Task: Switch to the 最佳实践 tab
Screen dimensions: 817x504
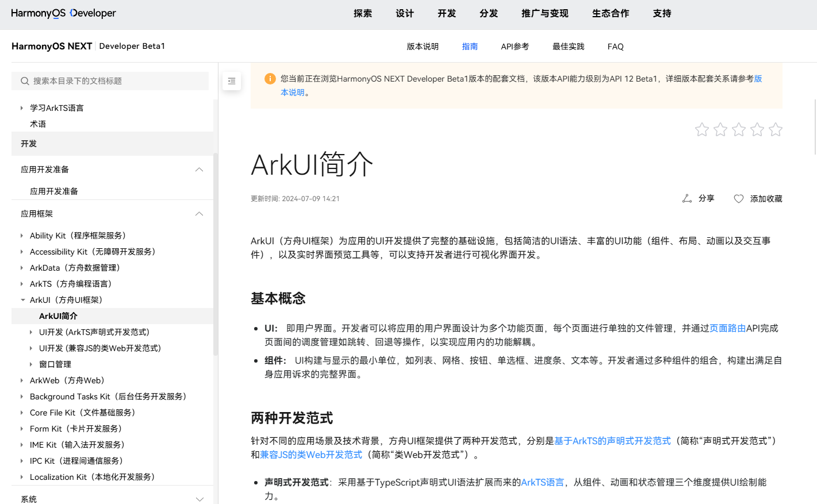Action: coord(569,47)
